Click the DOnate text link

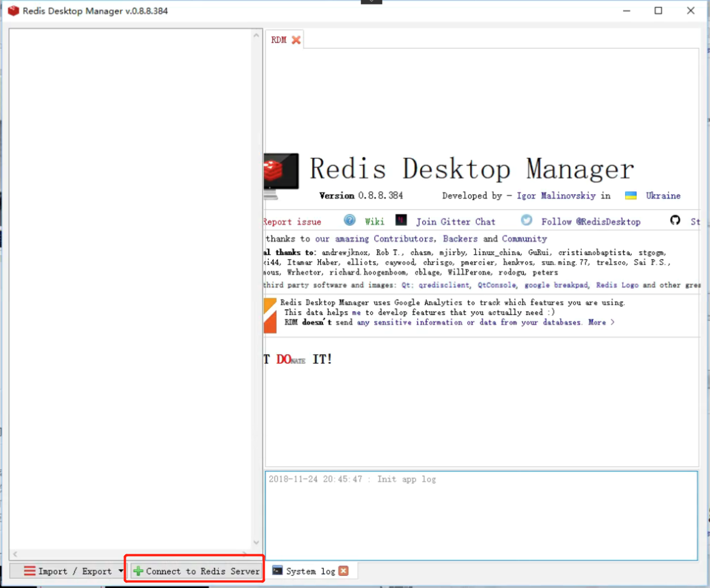pos(290,359)
